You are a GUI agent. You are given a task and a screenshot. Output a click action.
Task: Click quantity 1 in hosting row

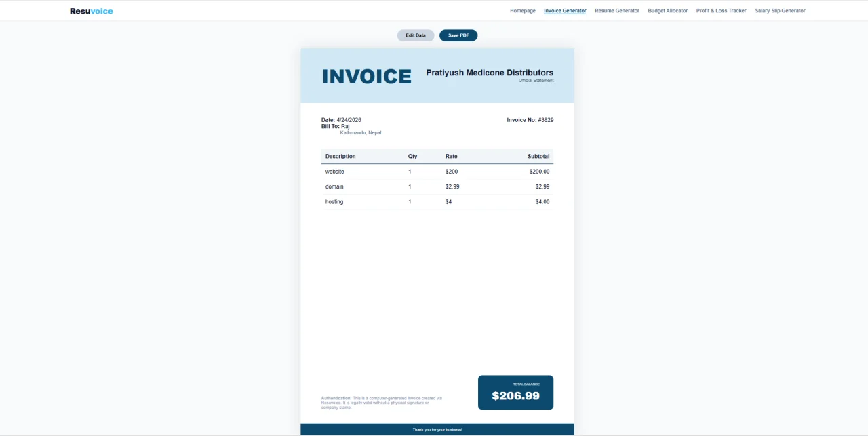pos(410,202)
